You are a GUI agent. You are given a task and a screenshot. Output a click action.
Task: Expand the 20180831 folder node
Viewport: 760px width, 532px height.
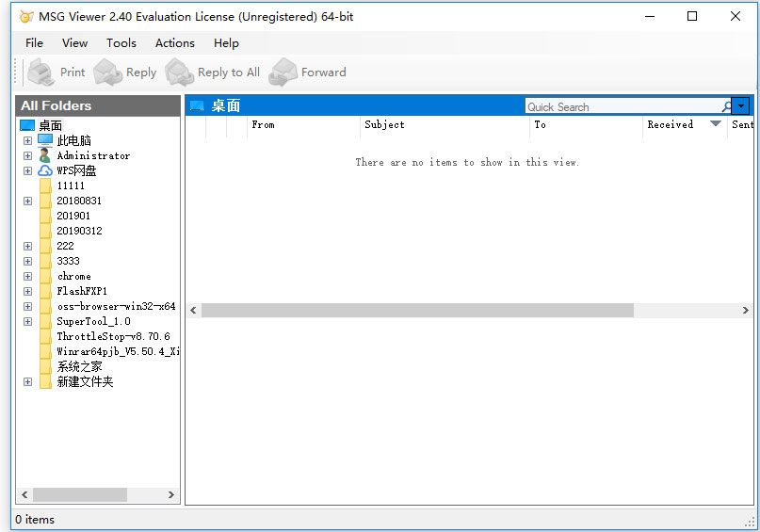[27, 201]
